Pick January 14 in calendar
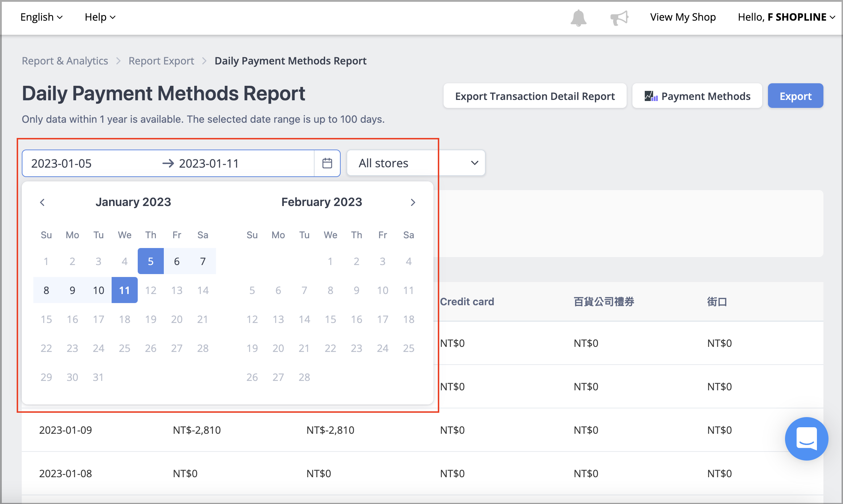843x504 pixels. point(203,290)
